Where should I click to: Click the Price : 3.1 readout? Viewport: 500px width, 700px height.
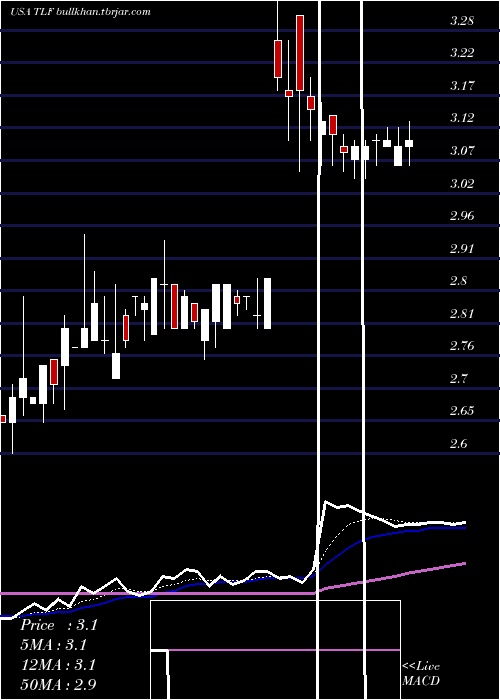coord(59,625)
